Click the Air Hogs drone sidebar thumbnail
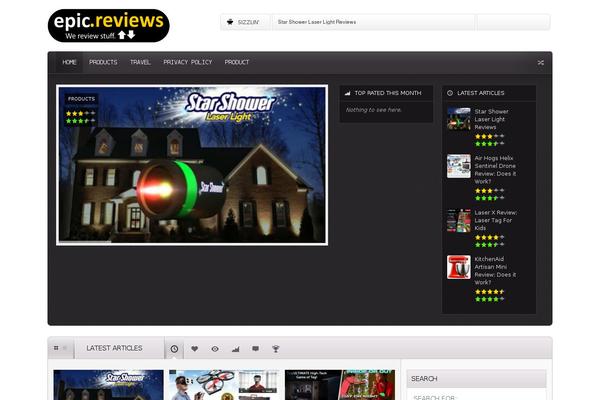This screenshot has width=600, height=400. 459,166
